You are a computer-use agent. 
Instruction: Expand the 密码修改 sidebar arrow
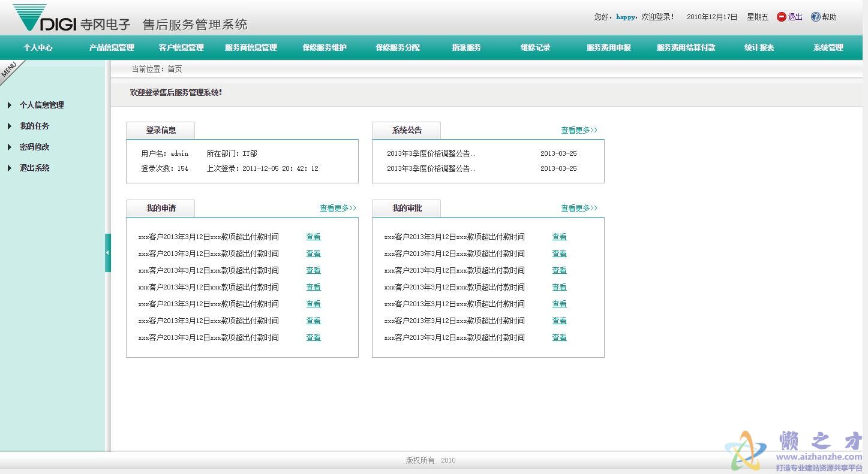10,147
